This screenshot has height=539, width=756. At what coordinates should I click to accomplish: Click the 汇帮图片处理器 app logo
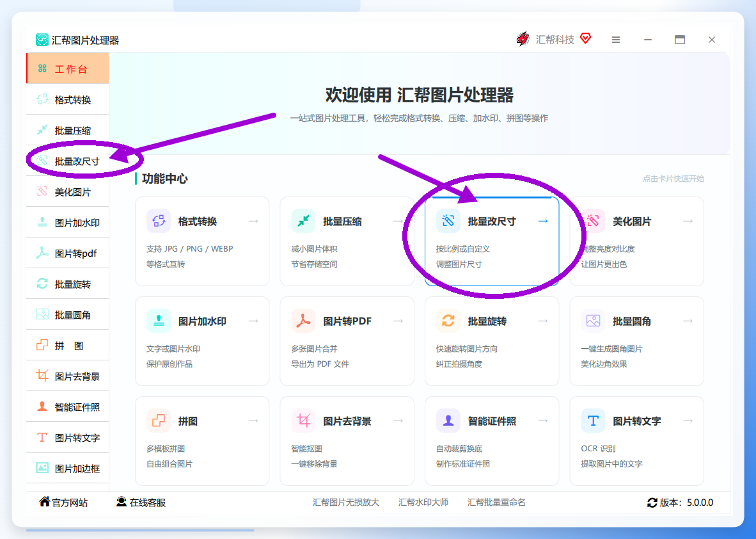coord(42,40)
